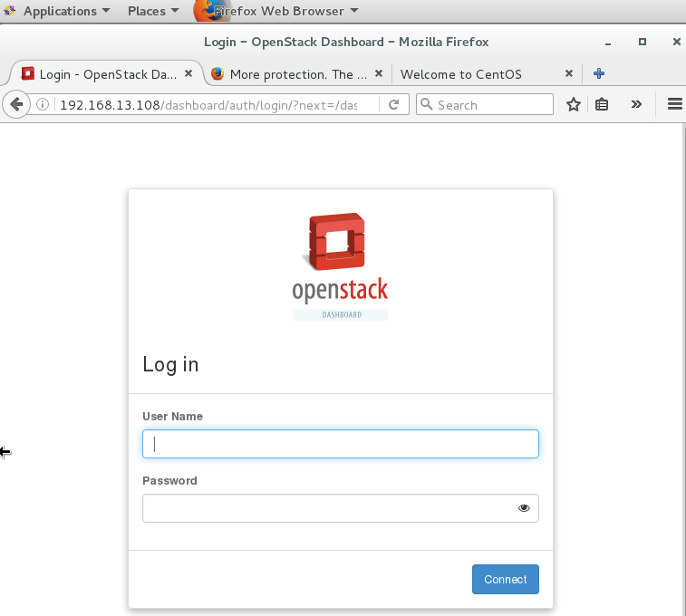Click the Connect button
The width and height of the screenshot is (686, 616).
[x=506, y=579]
